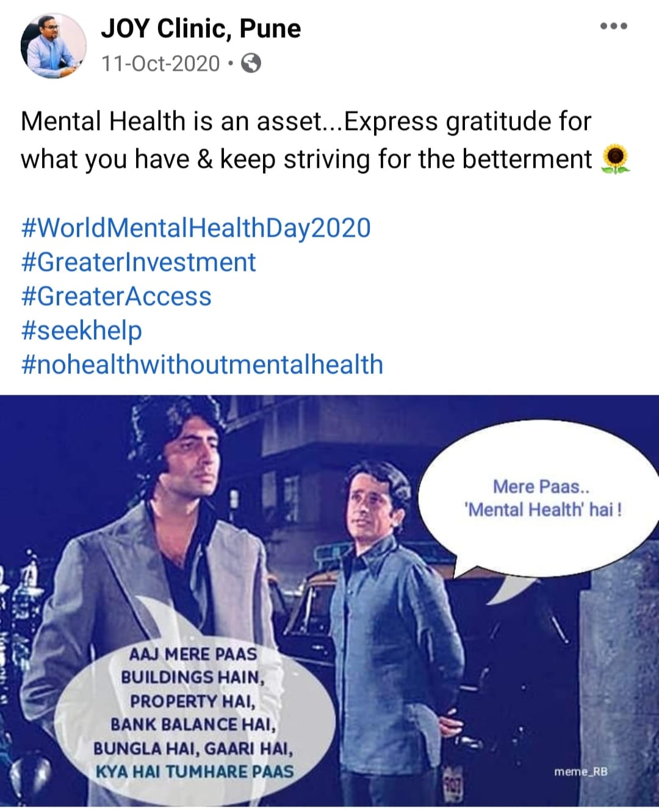This screenshot has height=812, width=659.
Task: Open the #GreaterInvestment hashtag
Action: coord(139,262)
